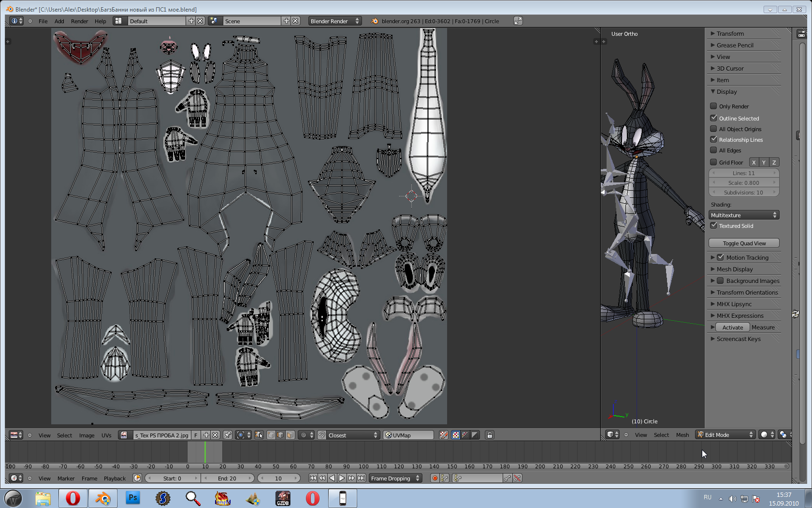Screen dimensions: 812x508
Task: Add a new scene with plus
Action: click(x=287, y=21)
